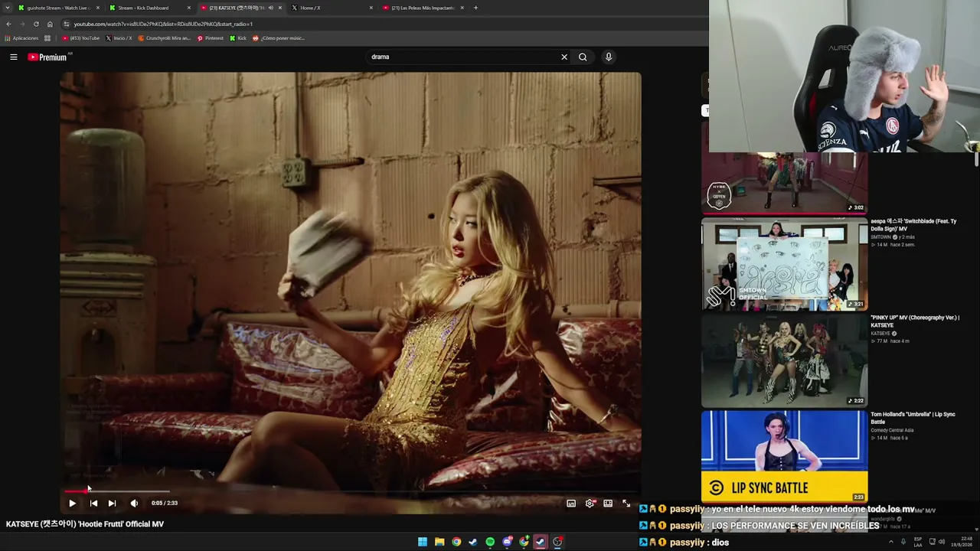Open the YouTube guide hamburger menu
Viewport: 980px width, 551px height.
click(14, 57)
